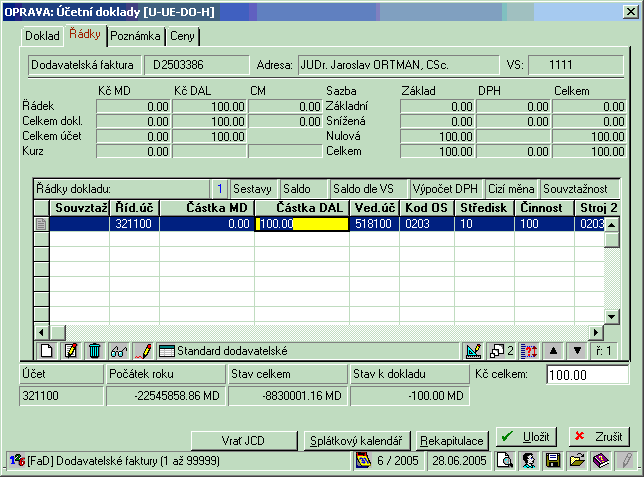Click the period 6 / 2005 in the status bar

398,461
